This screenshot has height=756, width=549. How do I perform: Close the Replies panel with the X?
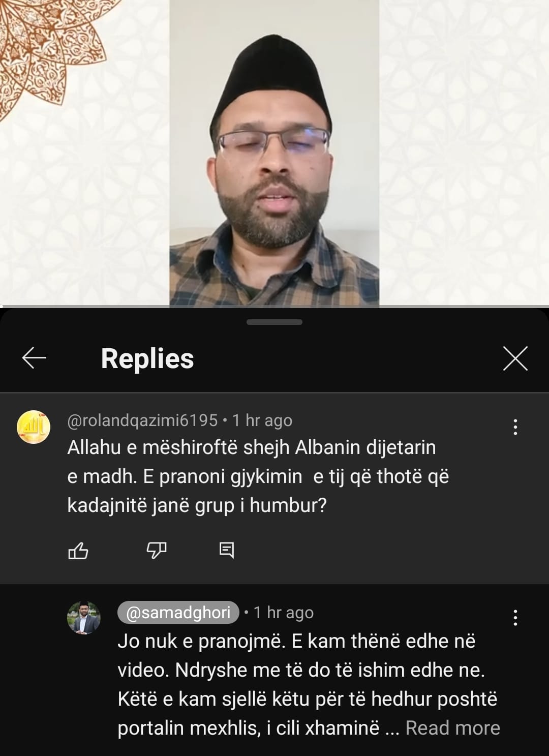(x=515, y=358)
